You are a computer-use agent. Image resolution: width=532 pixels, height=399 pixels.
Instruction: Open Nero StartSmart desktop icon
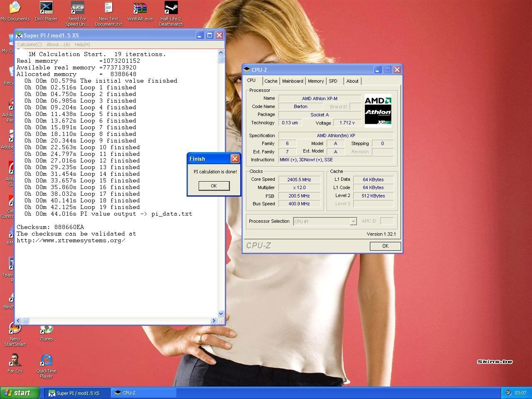[15, 335]
